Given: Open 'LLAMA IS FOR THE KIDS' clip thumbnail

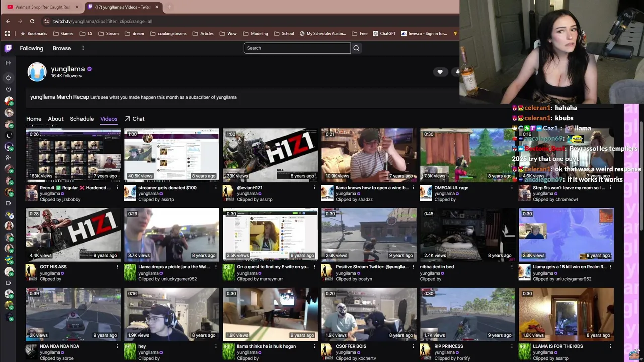Looking at the screenshot, I should [x=566, y=314].
